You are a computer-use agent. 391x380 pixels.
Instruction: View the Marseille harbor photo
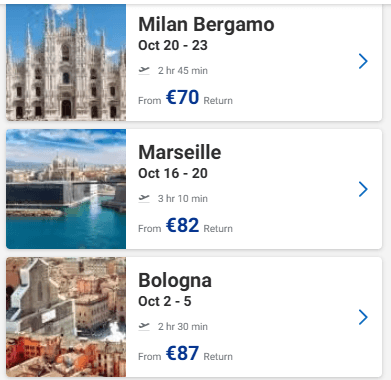[x=66, y=189]
